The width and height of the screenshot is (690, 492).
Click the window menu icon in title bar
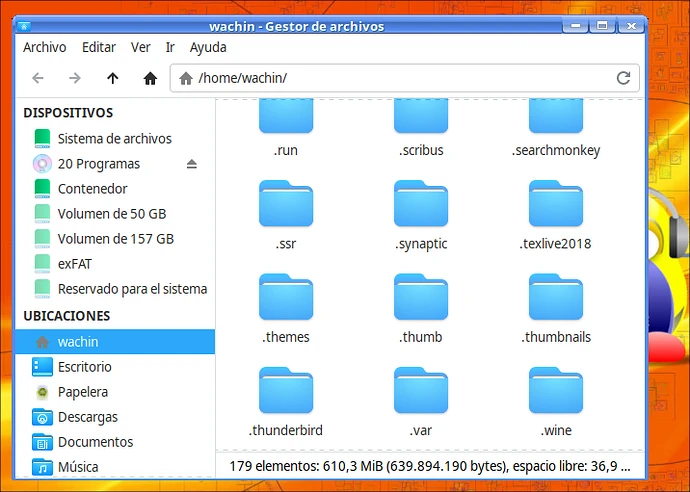click(24, 26)
